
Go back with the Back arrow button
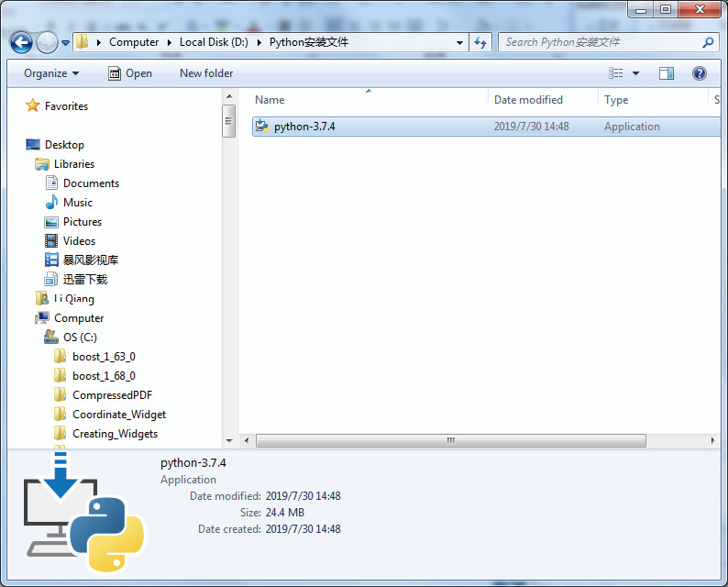tap(21, 43)
